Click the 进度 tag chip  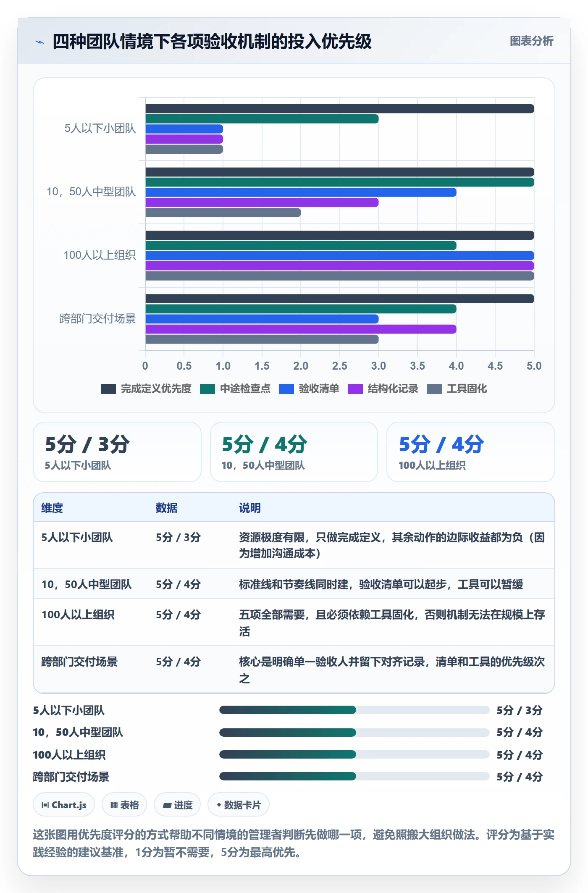[177, 805]
